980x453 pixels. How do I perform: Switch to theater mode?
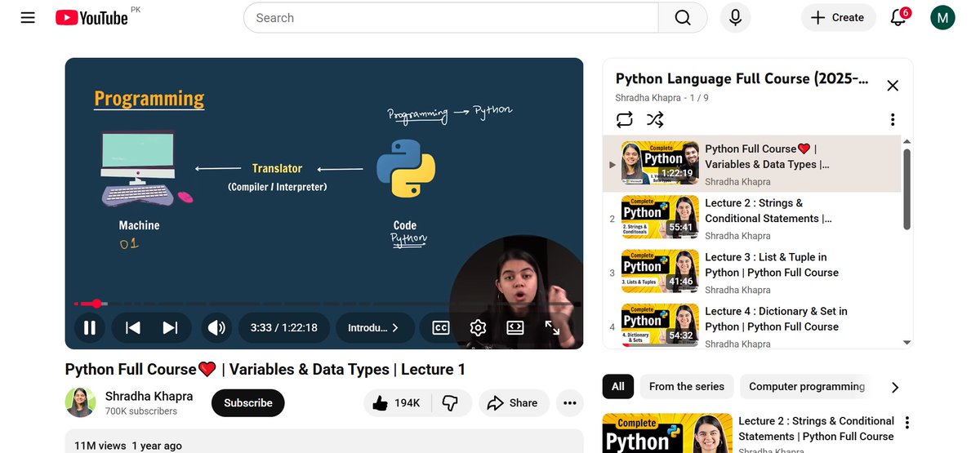pos(515,327)
